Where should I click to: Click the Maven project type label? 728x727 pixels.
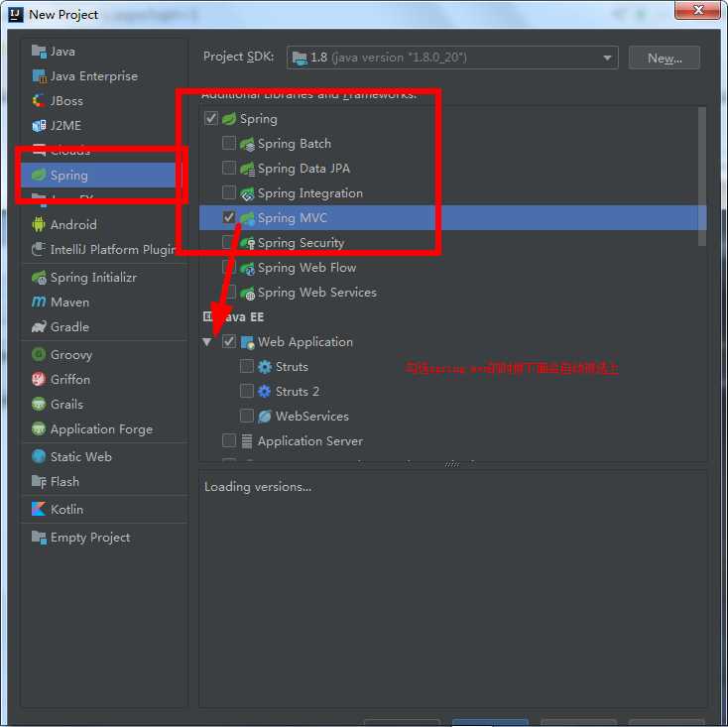[x=69, y=303]
